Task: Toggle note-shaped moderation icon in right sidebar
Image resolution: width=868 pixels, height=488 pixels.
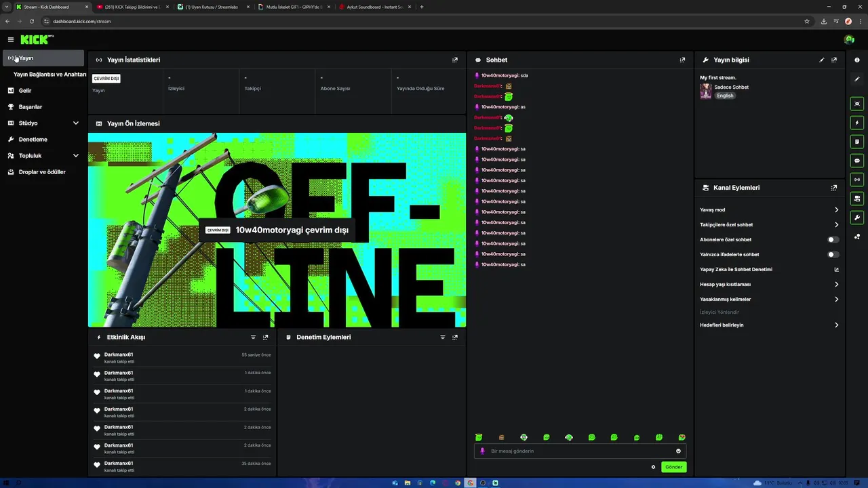Action: pyautogui.click(x=857, y=142)
